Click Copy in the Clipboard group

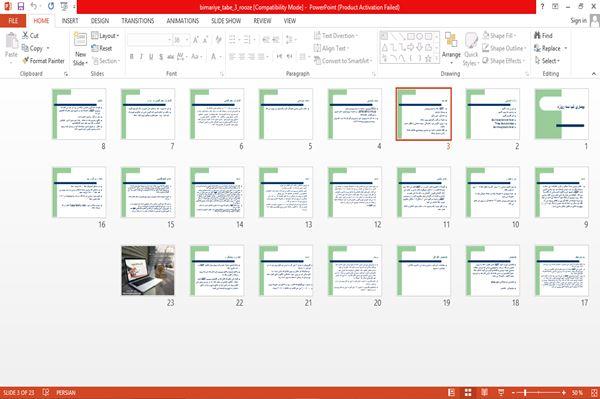click(32, 48)
